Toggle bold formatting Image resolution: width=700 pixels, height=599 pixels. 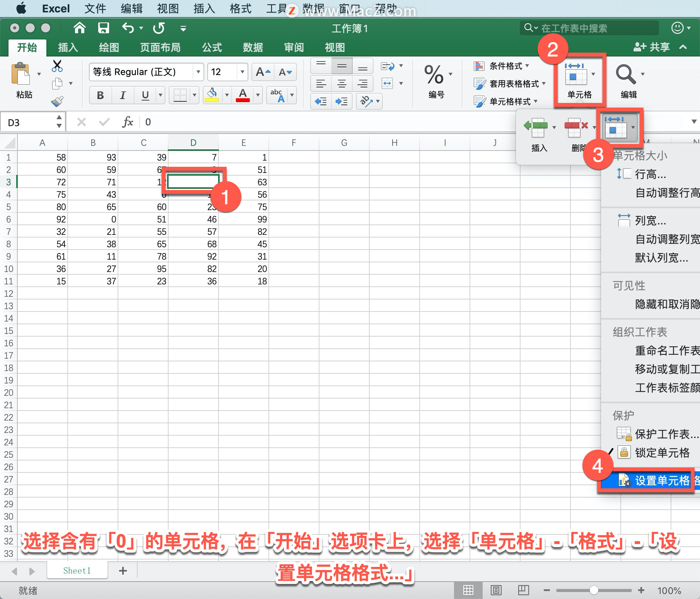point(100,95)
